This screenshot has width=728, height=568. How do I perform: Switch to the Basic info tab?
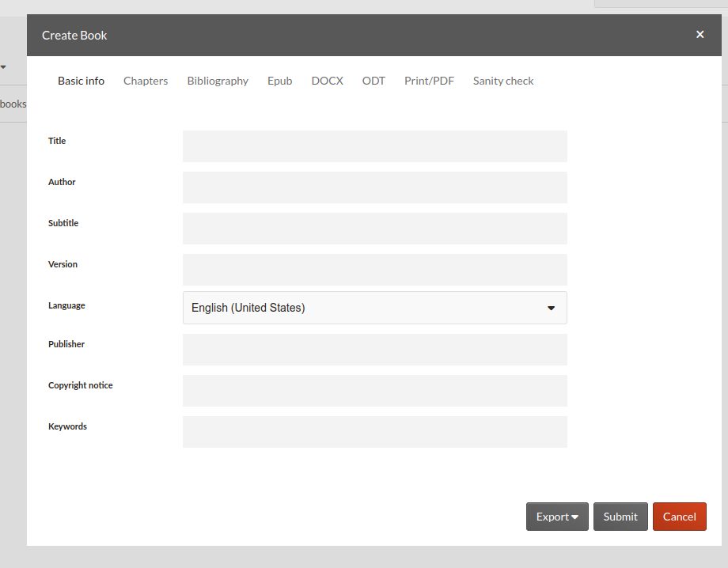[x=82, y=81]
